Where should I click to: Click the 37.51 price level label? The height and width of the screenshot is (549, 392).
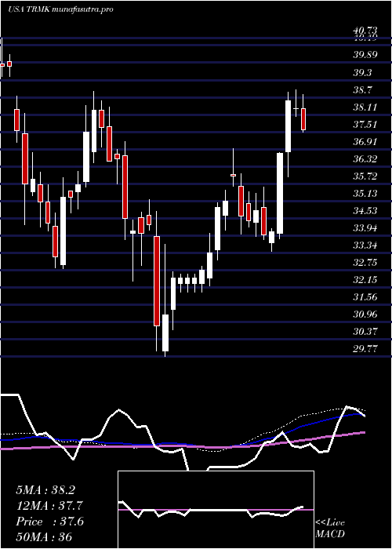pos(365,124)
